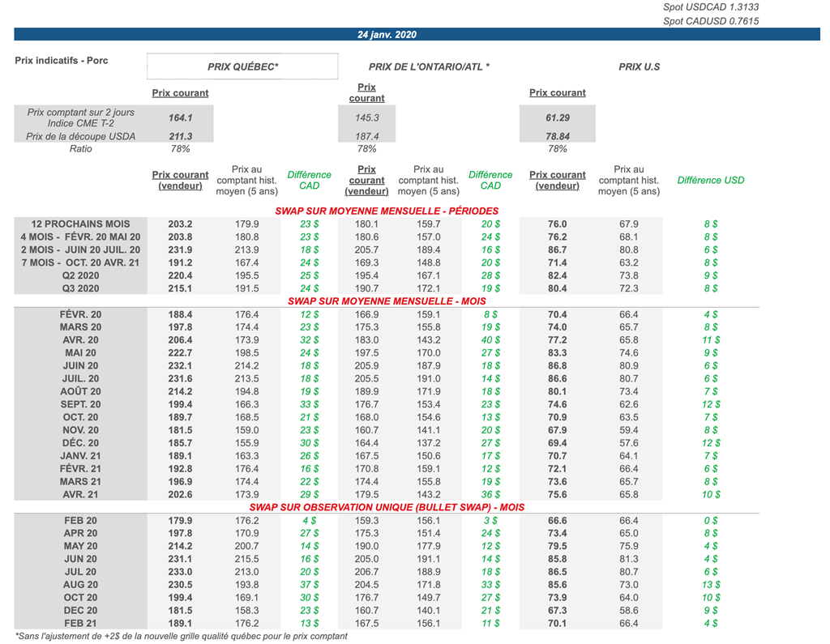
Task: Select the 12 PROCHAINS MOIS row label
Action: [80, 224]
